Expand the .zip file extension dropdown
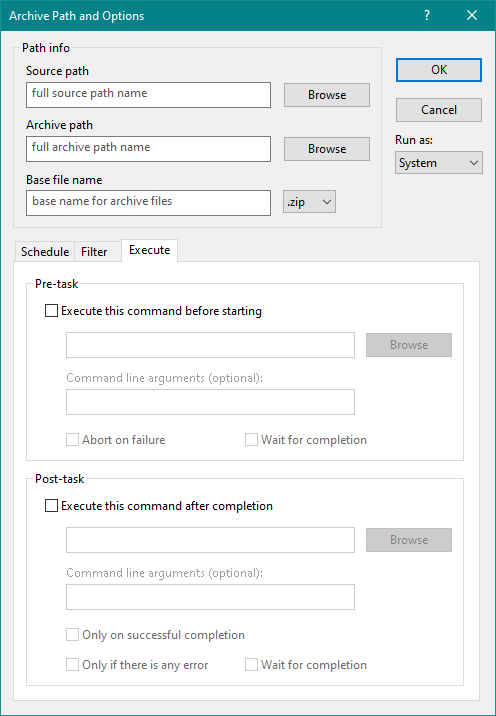496x716 pixels. 309,202
